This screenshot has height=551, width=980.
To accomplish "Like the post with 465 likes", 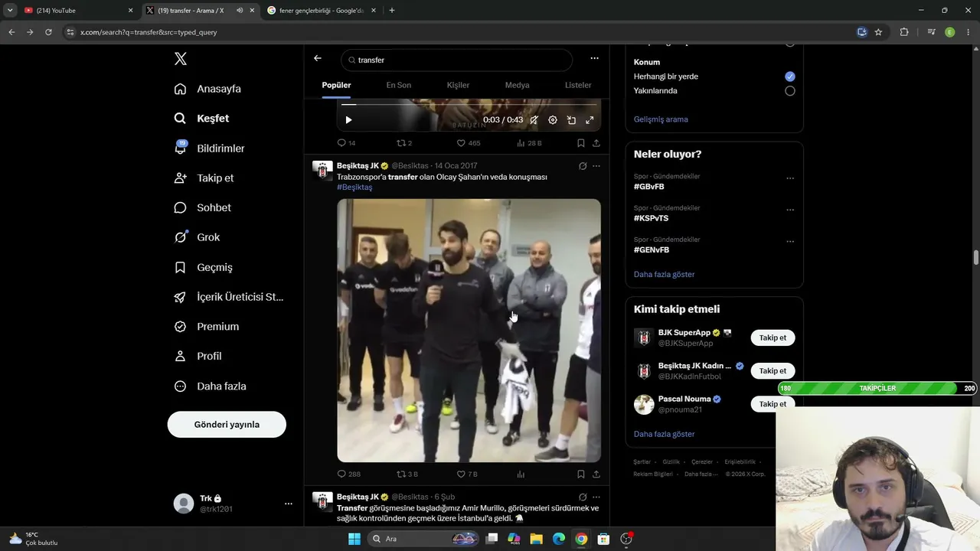I will click(x=469, y=143).
